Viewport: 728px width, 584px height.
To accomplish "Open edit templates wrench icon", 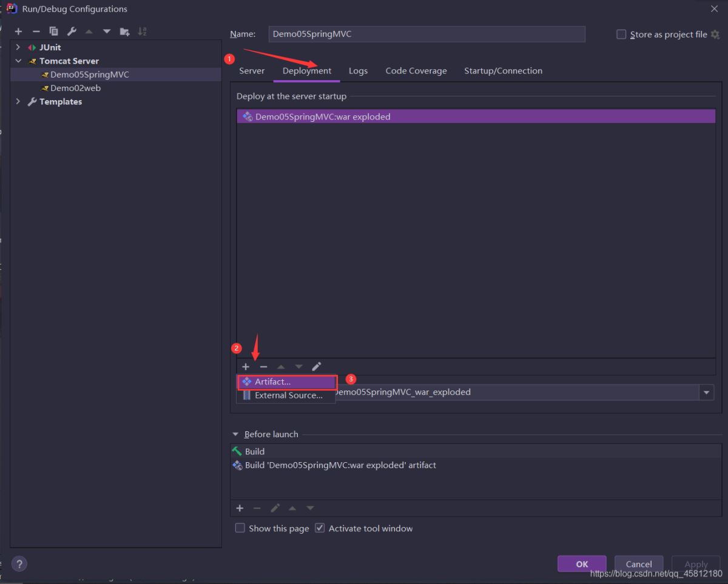I will point(71,31).
